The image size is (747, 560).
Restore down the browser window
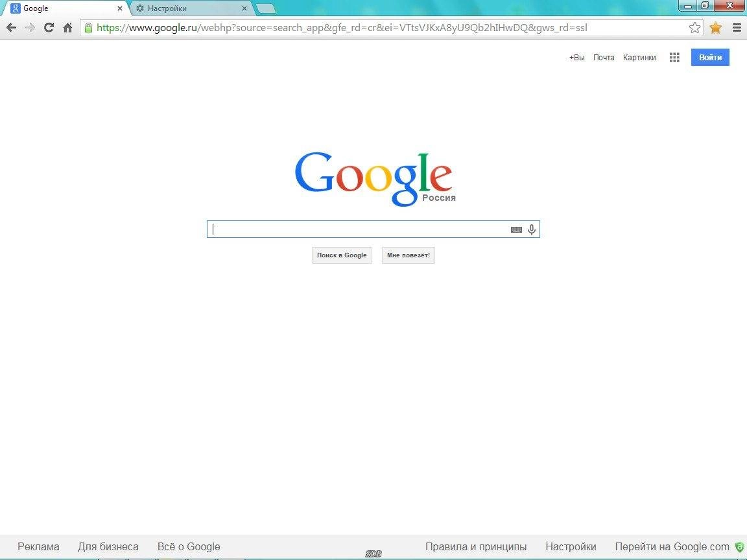(705, 6)
